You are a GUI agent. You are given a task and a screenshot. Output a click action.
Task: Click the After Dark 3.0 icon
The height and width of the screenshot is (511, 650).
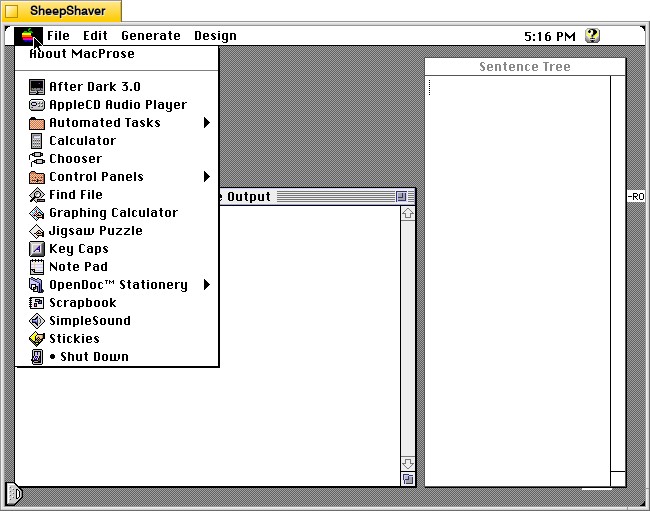point(36,87)
